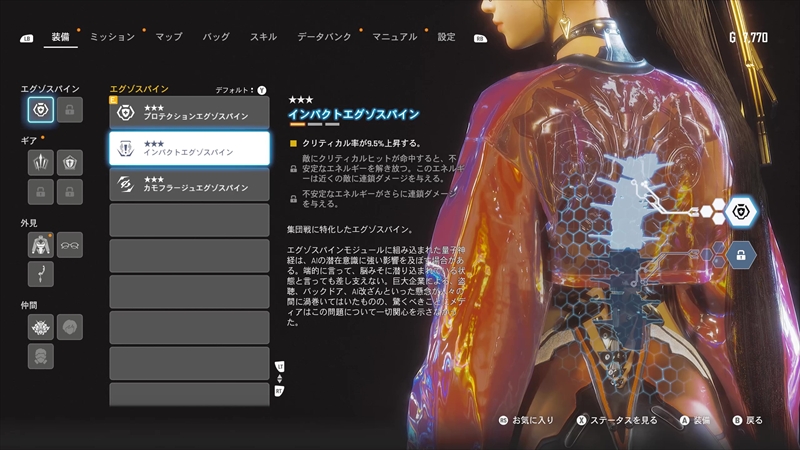Screen dimensions: 800x450
Task: Click ステータスを見る prompt
Action: [617, 420]
